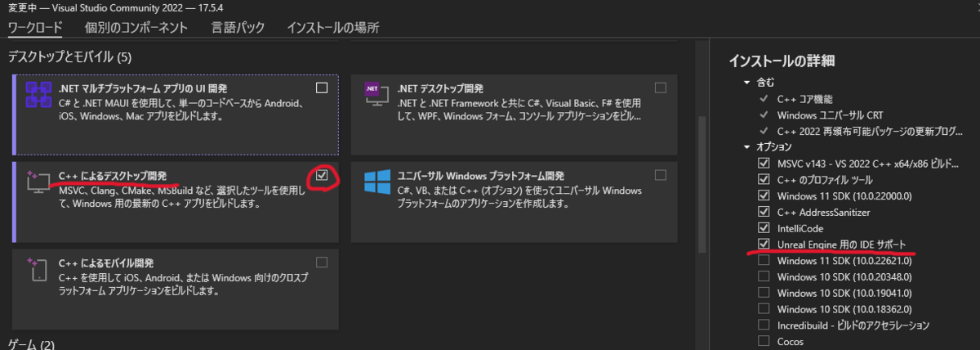The image size is (980, 350).
Task: Uncheck the IntelliCode option
Action: (764, 227)
